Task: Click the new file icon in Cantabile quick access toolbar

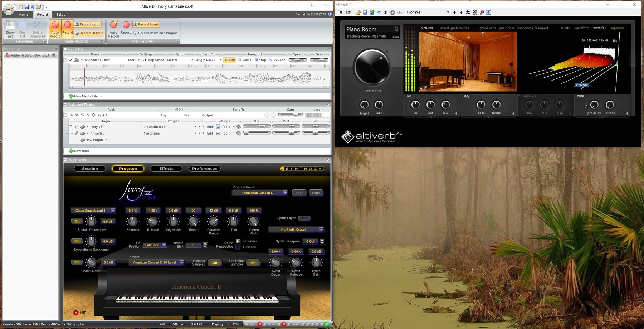Action: pyautogui.click(x=21, y=7)
